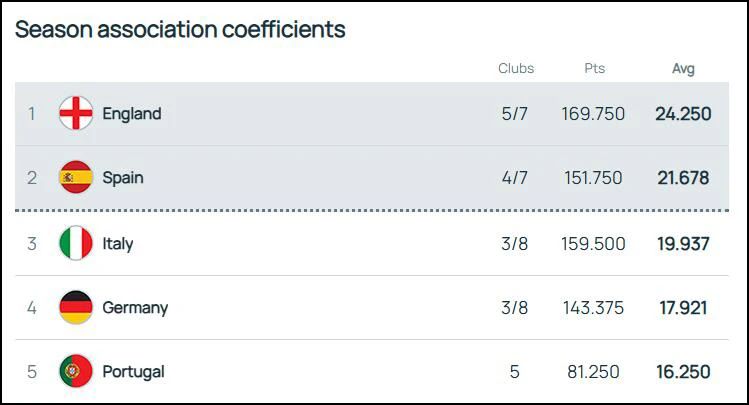
Task: Click the England flag icon
Action: click(76, 113)
